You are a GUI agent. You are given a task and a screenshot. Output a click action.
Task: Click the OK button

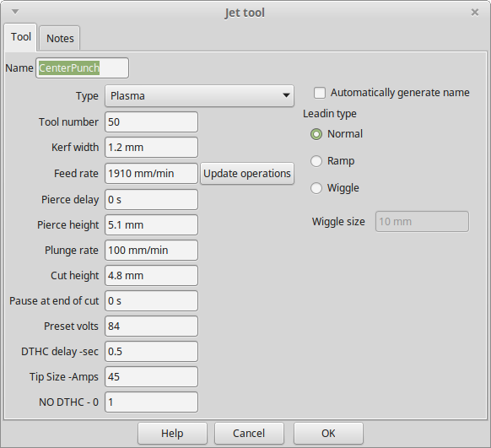point(328,434)
